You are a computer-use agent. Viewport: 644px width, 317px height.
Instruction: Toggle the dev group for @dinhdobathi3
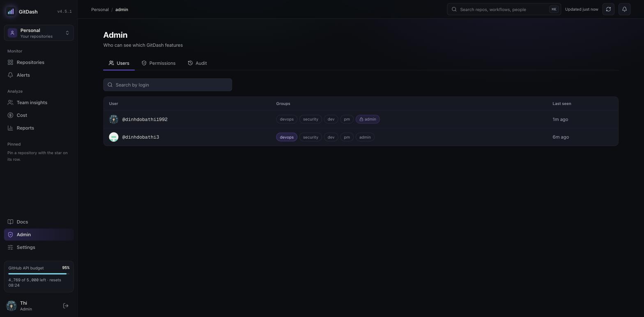331,137
